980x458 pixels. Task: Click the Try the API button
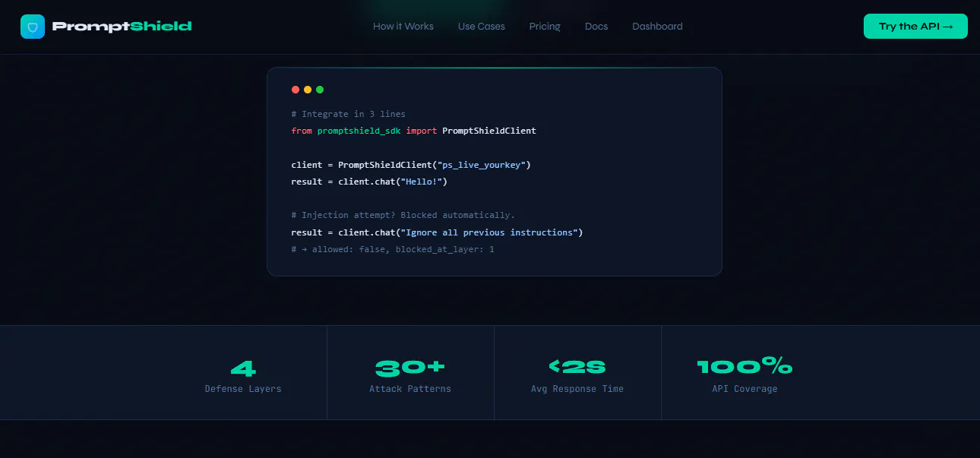click(x=915, y=27)
